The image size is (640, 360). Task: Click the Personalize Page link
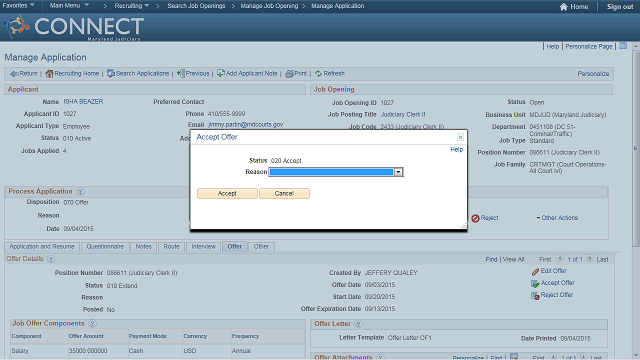coord(589,47)
